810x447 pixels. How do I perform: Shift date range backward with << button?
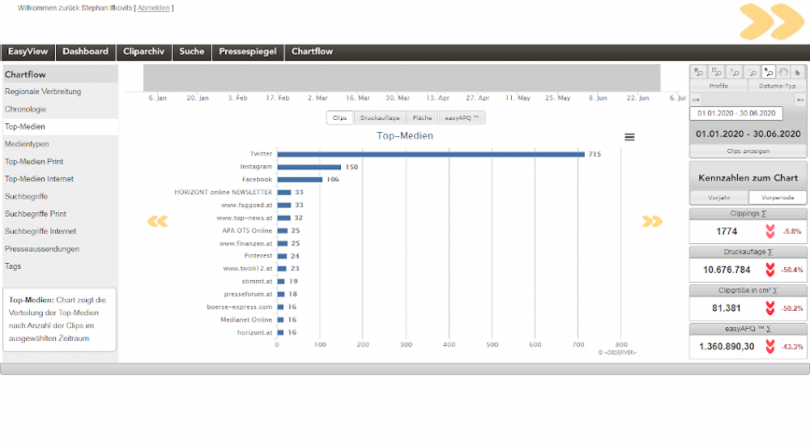click(x=696, y=100)
